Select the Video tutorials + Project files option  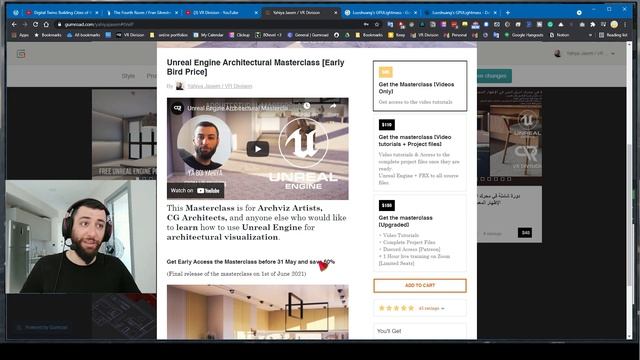420,153
